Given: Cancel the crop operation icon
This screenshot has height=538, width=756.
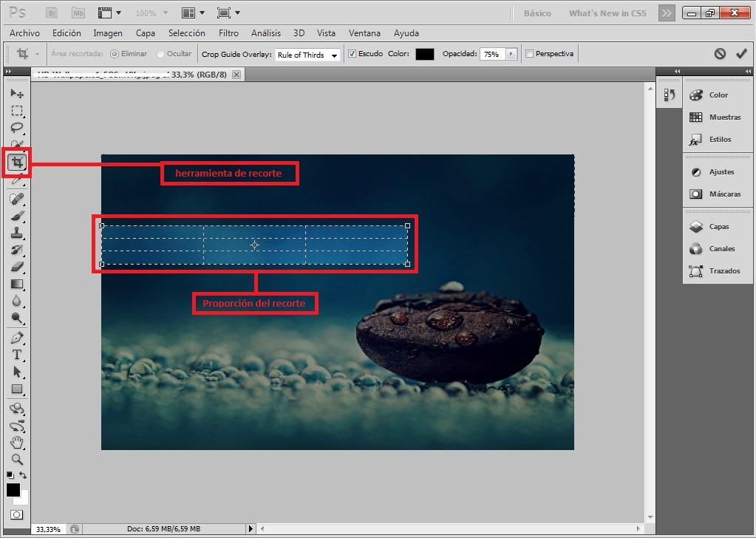Looking at the screenshot, I should click(720, 54).
